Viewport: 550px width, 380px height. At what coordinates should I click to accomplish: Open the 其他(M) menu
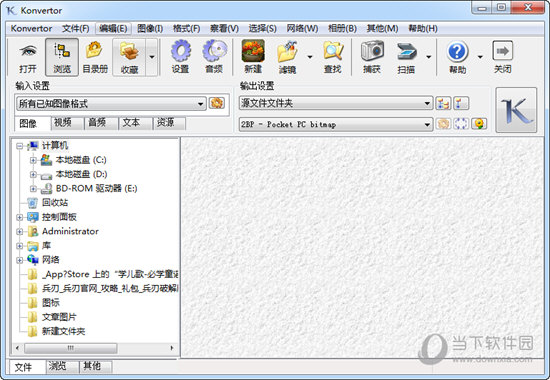[x=382, y=28]
